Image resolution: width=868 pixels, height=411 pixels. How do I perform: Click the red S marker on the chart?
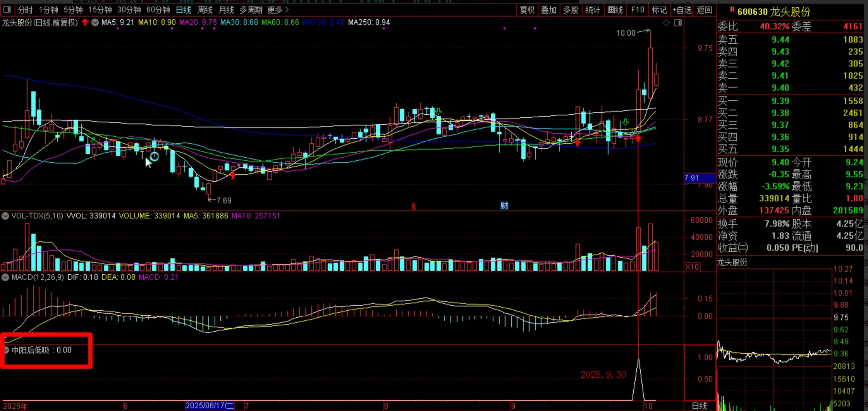click(413, 206)
